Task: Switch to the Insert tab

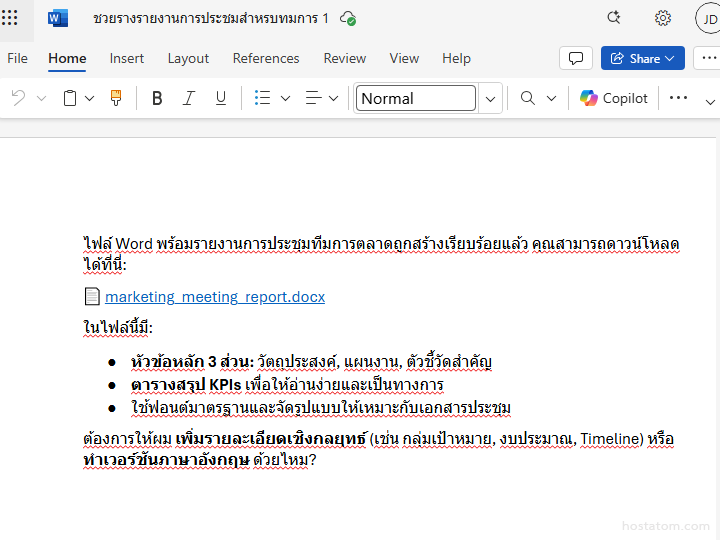Action: coord(127,58)
